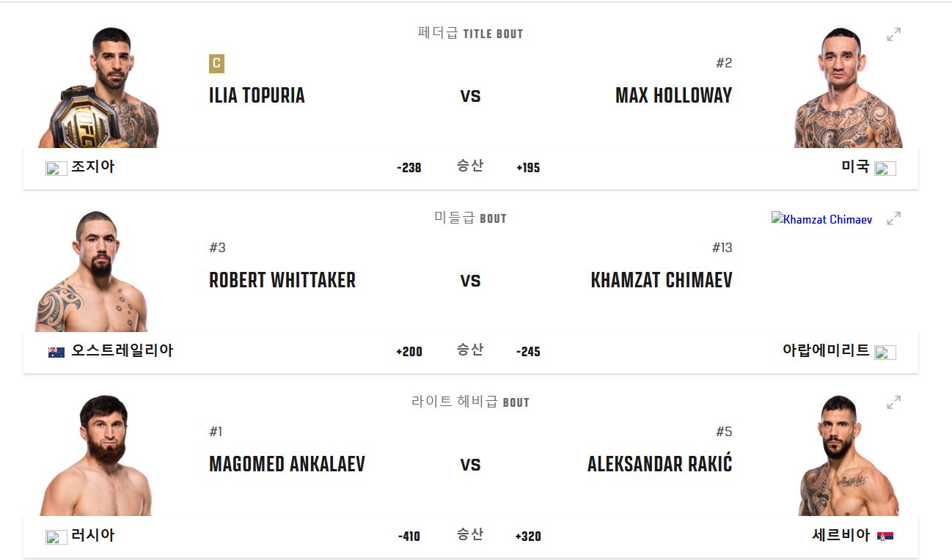Screen dimensions: 952x560
Task: Click the -238 odds for Topuria
Action: point(409,168)
